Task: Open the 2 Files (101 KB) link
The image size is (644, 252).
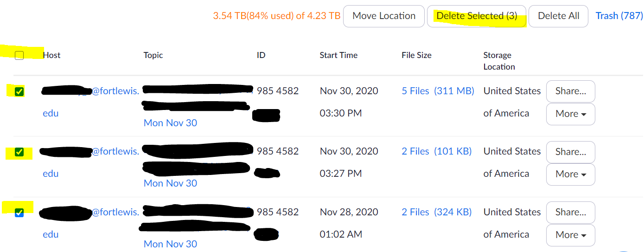Action: (x=436, y=152)
